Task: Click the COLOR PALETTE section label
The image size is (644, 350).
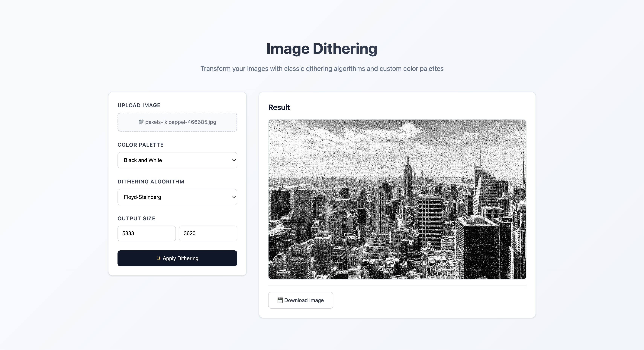Action: click(x=140, y=145)
